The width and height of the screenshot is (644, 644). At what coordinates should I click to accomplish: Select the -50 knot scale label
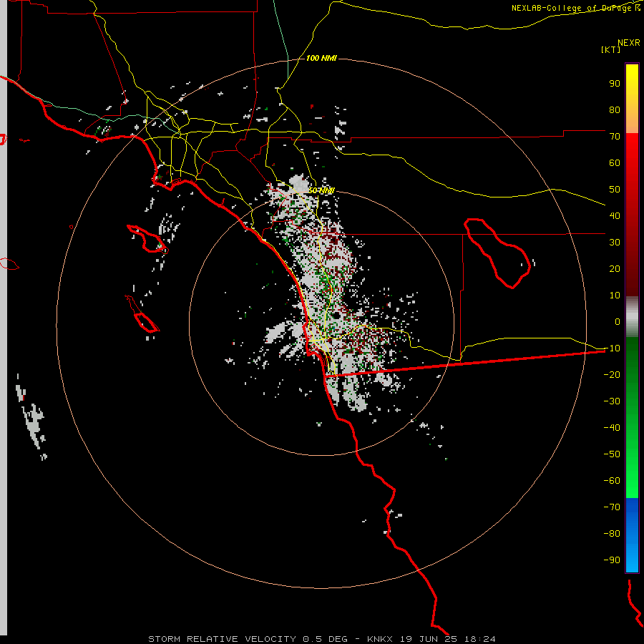tap(612, 454)
